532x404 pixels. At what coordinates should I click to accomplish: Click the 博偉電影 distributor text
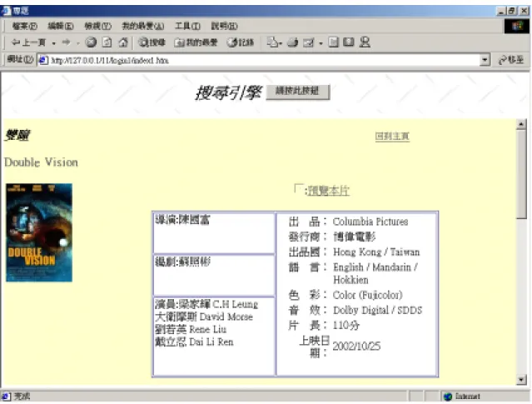point(354,237)
